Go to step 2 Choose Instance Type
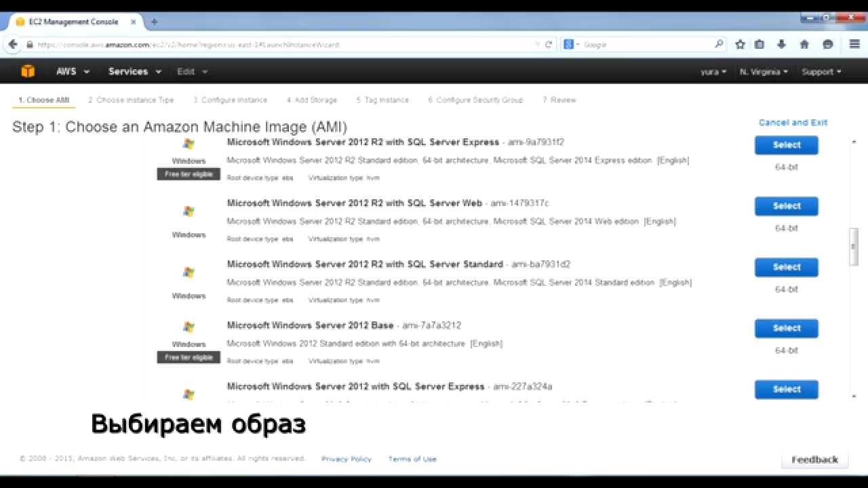 coord(131,100)
